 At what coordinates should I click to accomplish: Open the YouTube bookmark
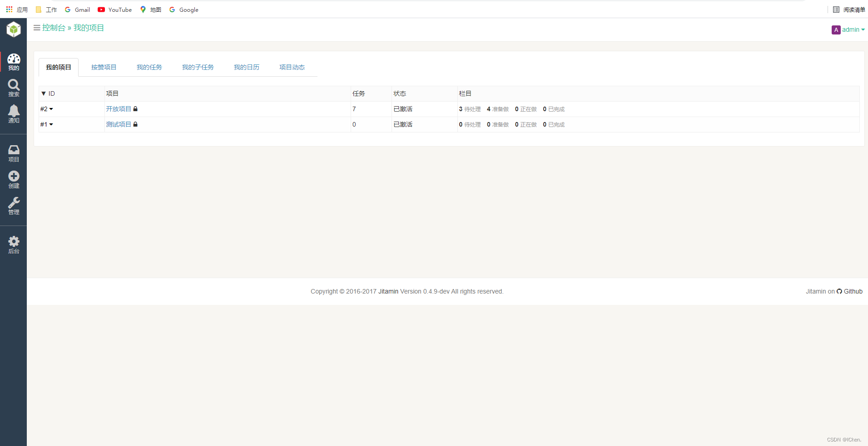pyautogui.click(x=115, y=10)
